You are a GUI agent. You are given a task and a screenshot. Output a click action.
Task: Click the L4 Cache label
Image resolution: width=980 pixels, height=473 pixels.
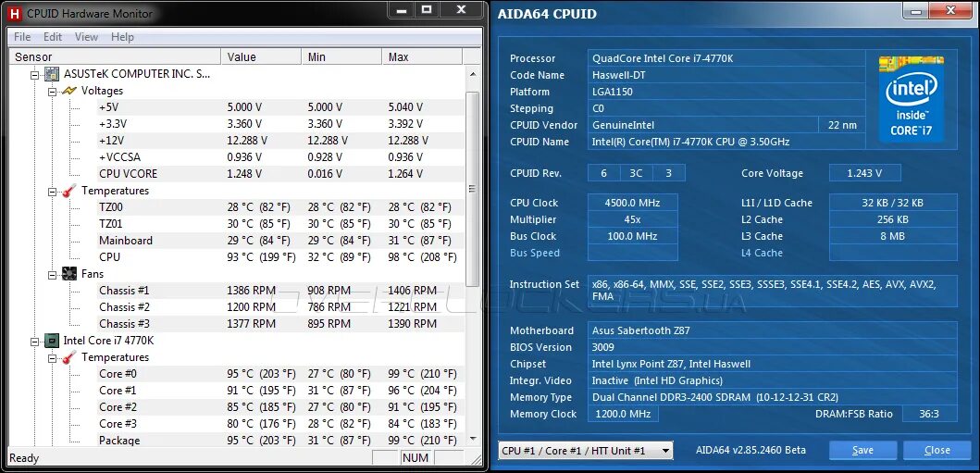tap(762, 253)
